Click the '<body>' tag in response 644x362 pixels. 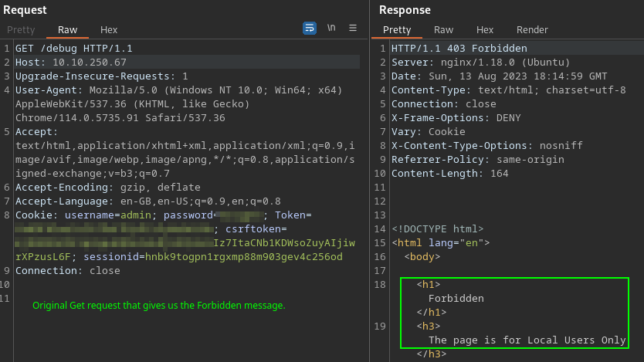pyautogui.click(x=422, y=257)
